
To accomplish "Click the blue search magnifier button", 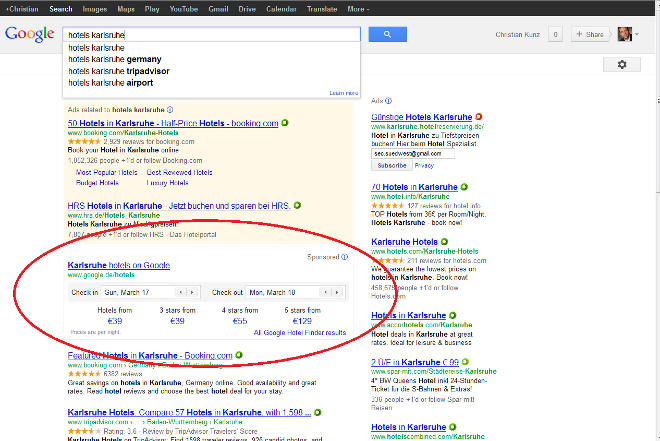I will pos(387,35).
